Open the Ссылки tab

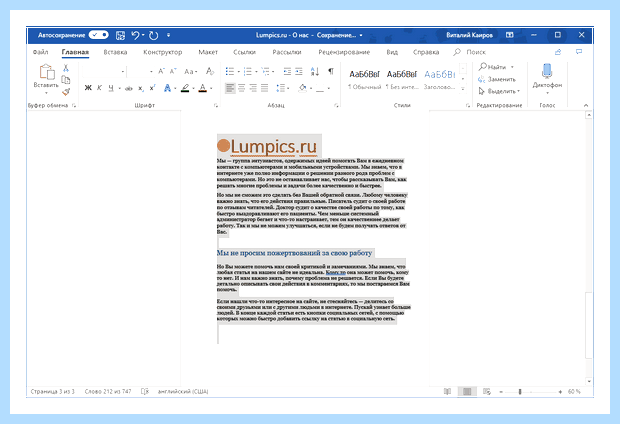tap(244, 52)
